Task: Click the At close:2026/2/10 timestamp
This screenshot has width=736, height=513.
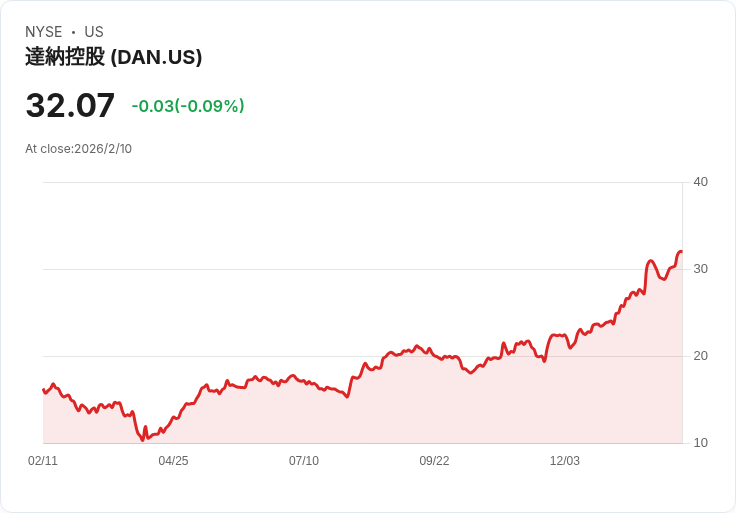Action: pos(78,149)
